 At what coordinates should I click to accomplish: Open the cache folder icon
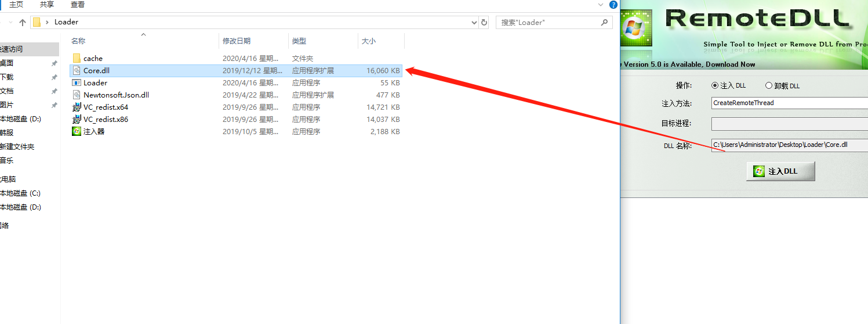[x=77, y=58]
